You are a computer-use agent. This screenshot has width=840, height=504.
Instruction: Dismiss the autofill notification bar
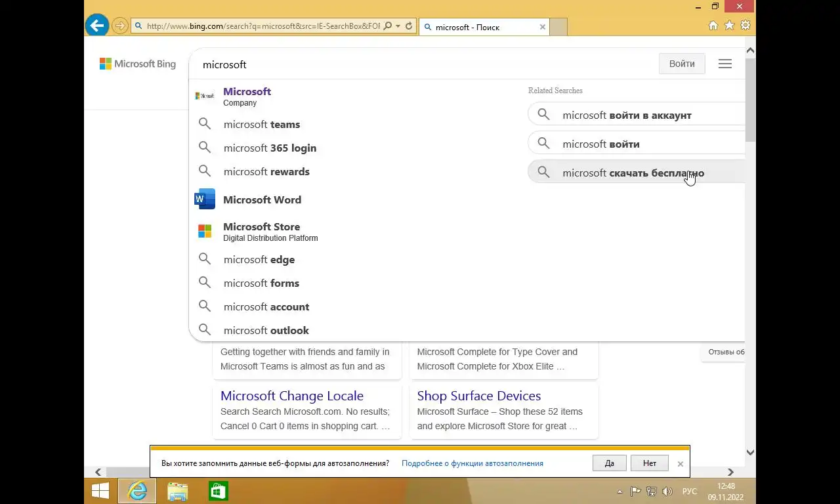[x=681, y=464]
